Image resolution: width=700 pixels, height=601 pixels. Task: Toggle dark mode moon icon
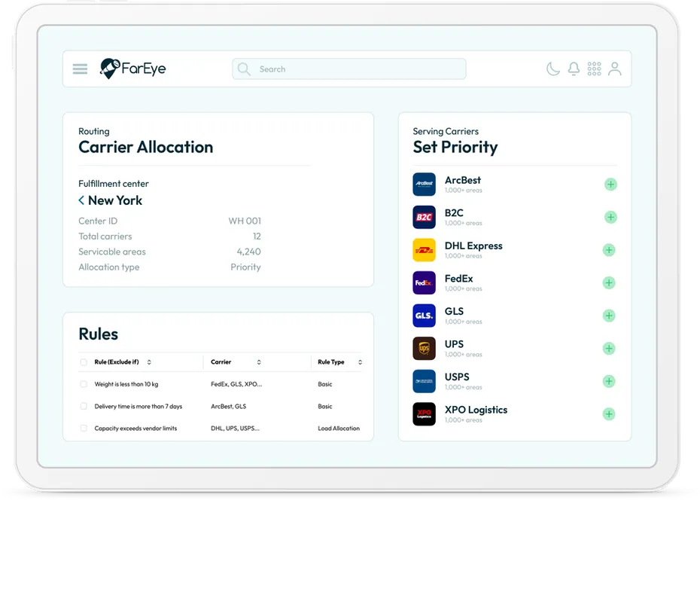point(553,69)
